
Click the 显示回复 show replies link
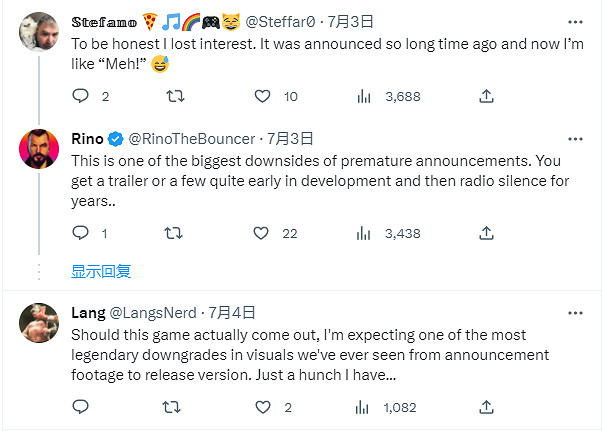[101, 271]
